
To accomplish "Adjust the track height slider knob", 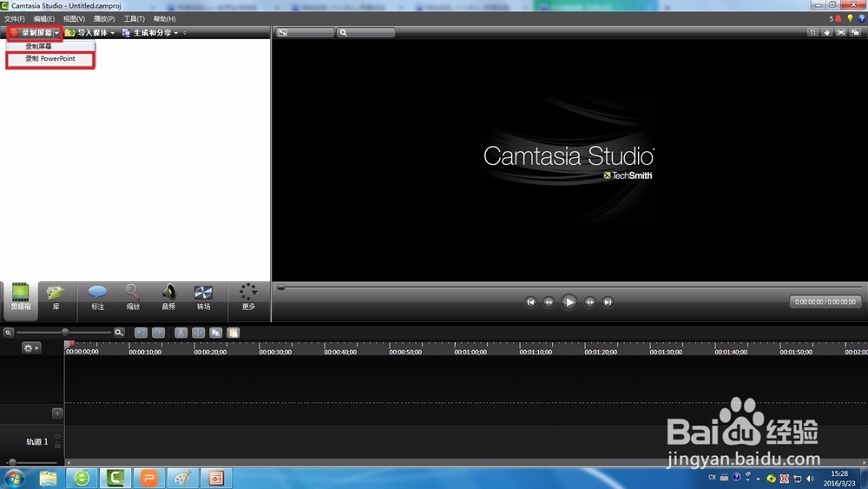I will tap(12, 462).
